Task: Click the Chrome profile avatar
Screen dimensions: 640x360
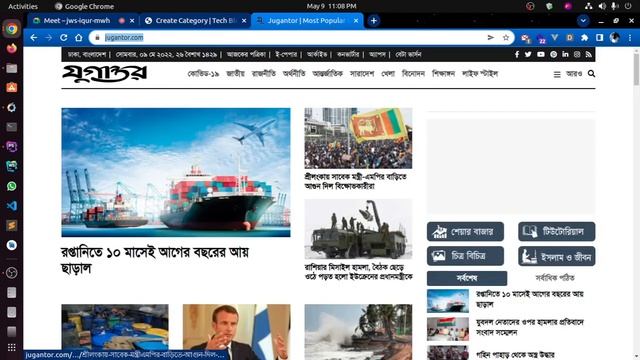Action: pyautogui.click(x=615, y=38)
